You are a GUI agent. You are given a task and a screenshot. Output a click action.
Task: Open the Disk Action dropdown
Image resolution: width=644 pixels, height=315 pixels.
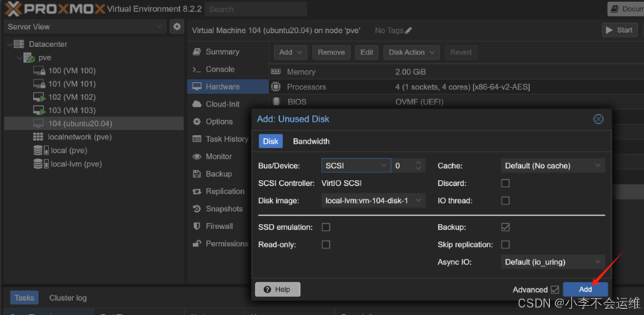pyautogui.click(x=411, y=52)
